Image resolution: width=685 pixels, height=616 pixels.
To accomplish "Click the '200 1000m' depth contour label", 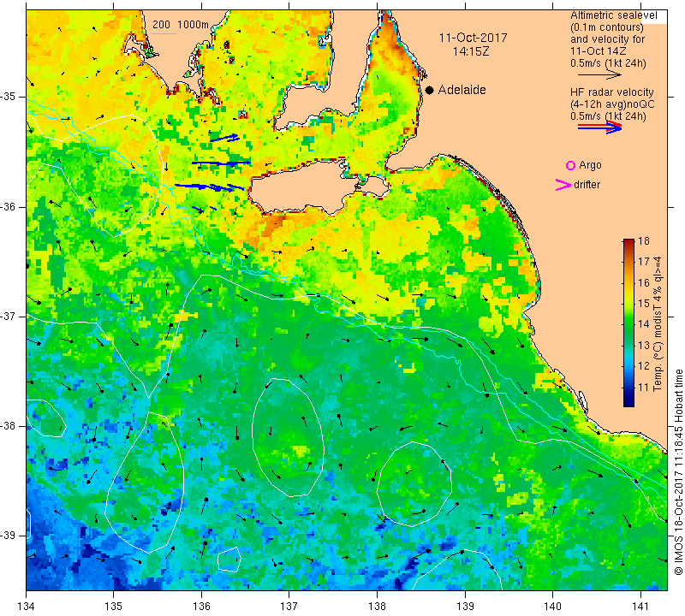I will [181, 25].
